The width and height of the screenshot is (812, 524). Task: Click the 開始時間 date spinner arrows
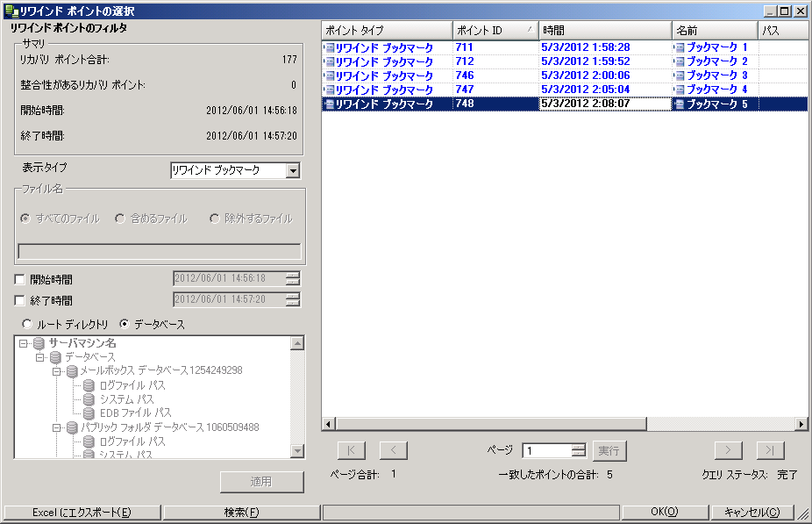[x=293, y=279]
